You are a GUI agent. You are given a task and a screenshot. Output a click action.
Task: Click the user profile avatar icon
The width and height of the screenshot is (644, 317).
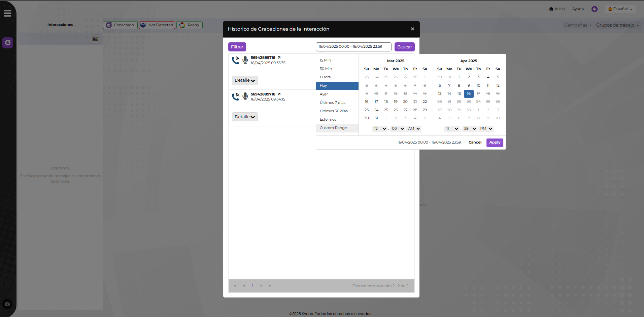coord(594,9)
